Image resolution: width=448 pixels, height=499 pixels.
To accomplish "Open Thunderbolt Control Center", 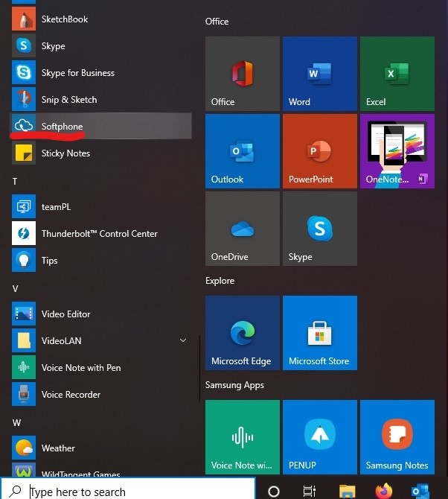I will 101,233.
